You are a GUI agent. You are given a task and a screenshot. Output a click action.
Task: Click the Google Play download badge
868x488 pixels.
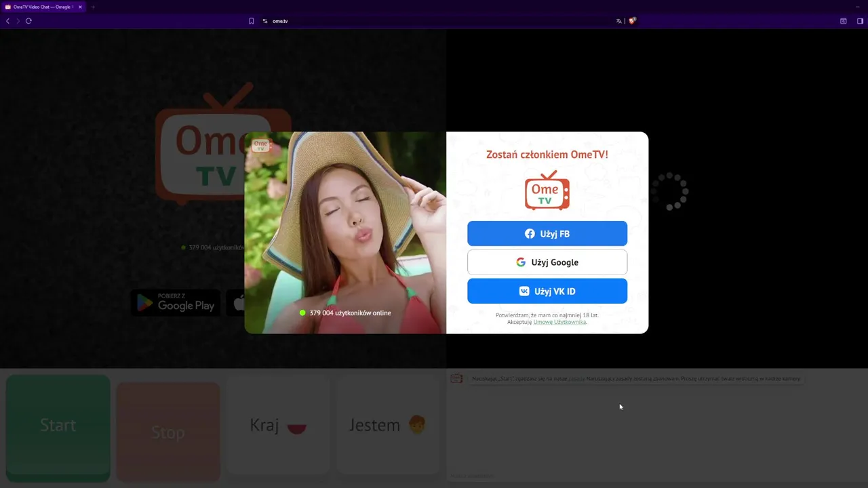176,302
